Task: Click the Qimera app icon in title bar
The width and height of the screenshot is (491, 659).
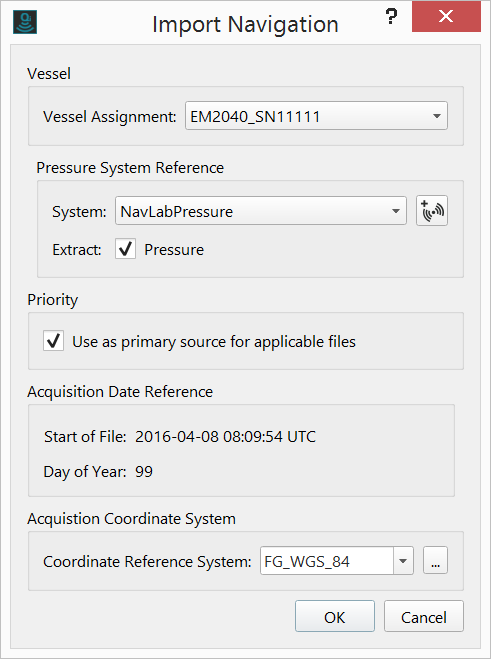Action: (x=25, y=22)
